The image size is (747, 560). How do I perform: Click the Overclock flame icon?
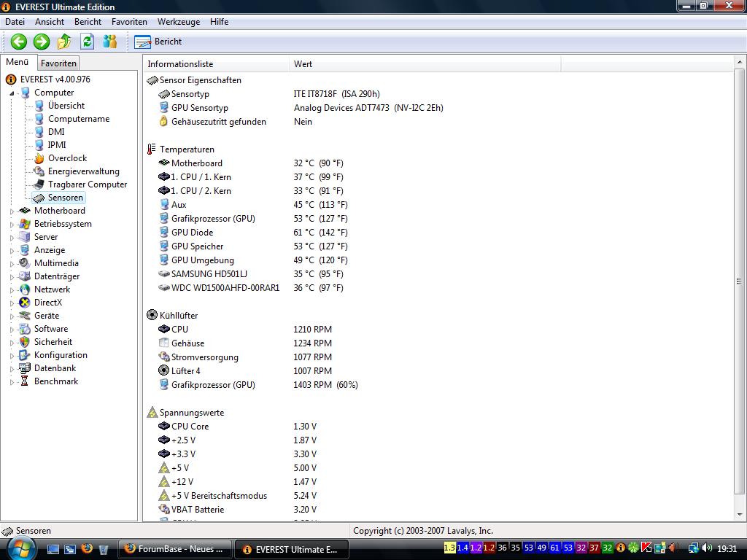point(39,158)
